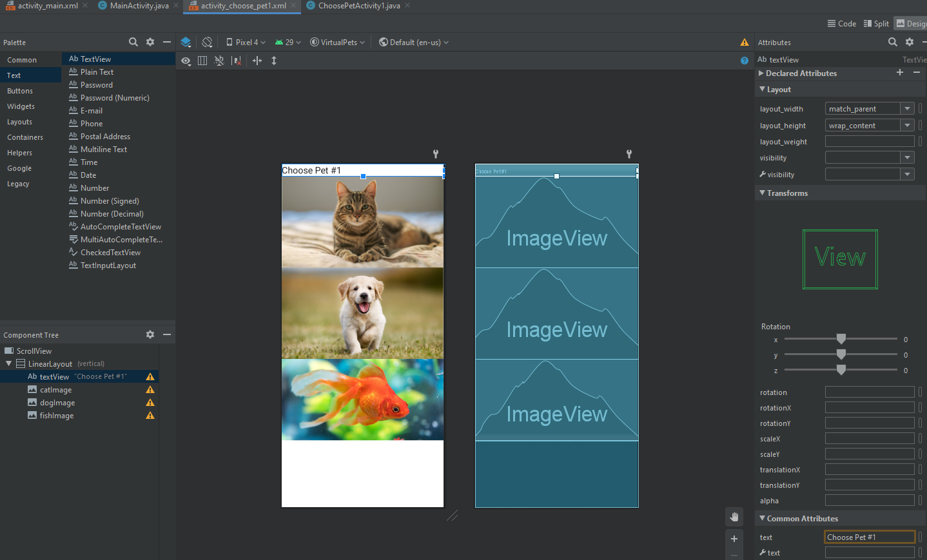Click the Rotation x slider handle

pyautogui.click(x=841, y=339)
